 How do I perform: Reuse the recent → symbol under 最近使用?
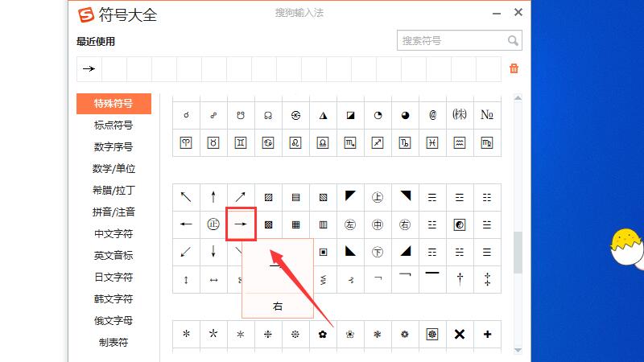(89, 68)
